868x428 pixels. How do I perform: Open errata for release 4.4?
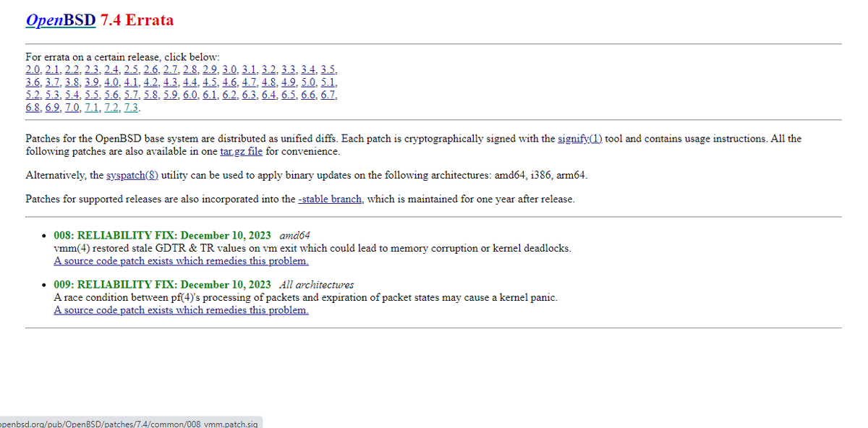point(190,83)
